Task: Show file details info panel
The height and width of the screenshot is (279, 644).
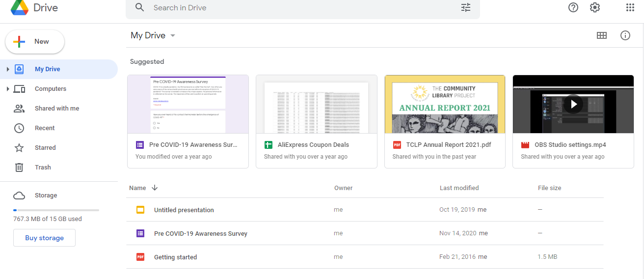Action: coord(625,35)
